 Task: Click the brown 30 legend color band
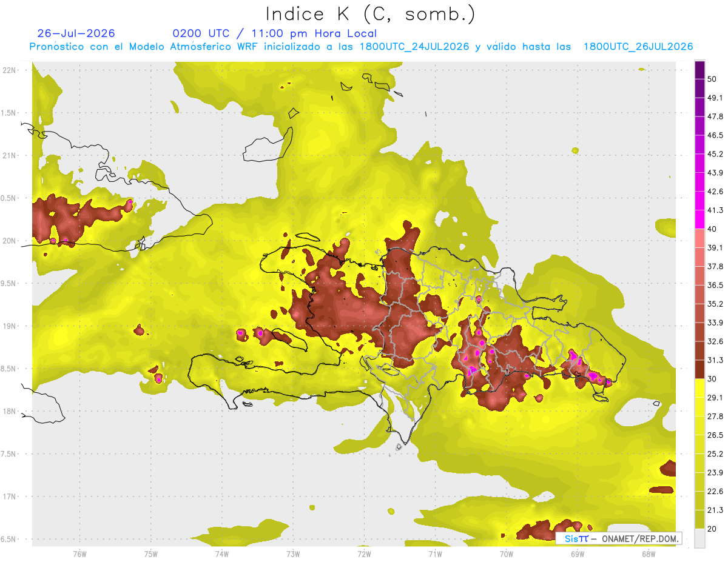tap(699, 371)
